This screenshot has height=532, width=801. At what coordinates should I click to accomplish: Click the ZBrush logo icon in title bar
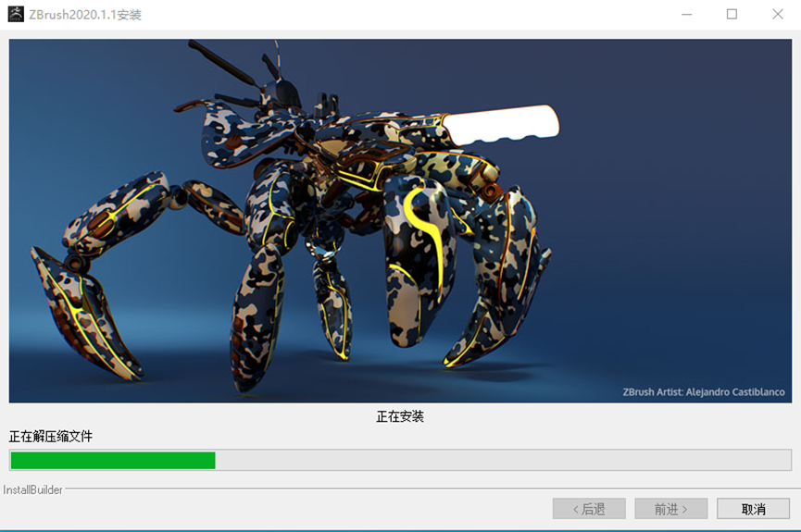point(16,14)
